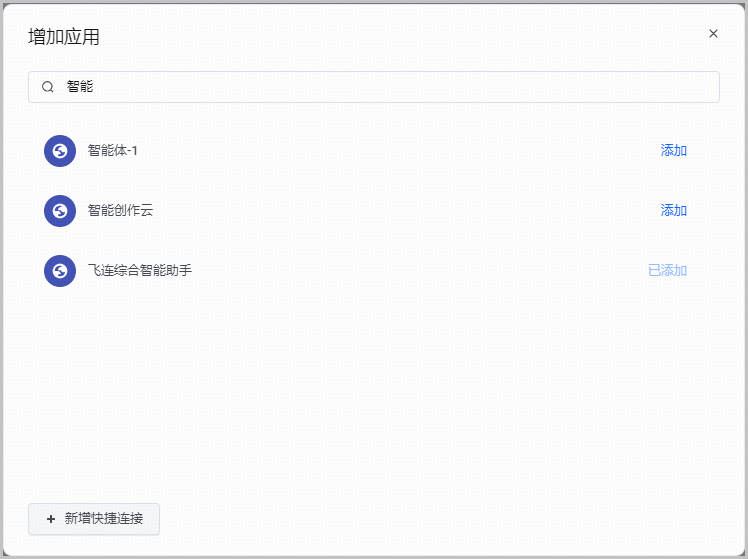Select the 智能体-1 name text
Screen dimensions: 748x559
[113, 151]
